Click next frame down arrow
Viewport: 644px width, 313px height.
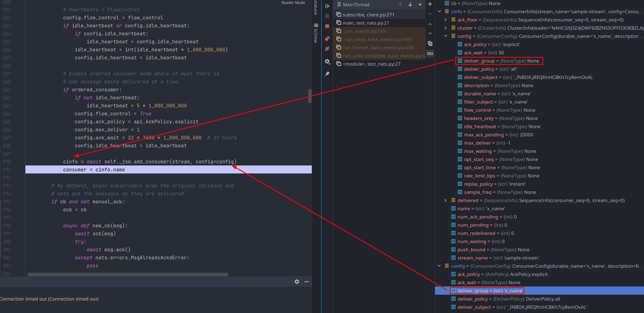point(410,4)
